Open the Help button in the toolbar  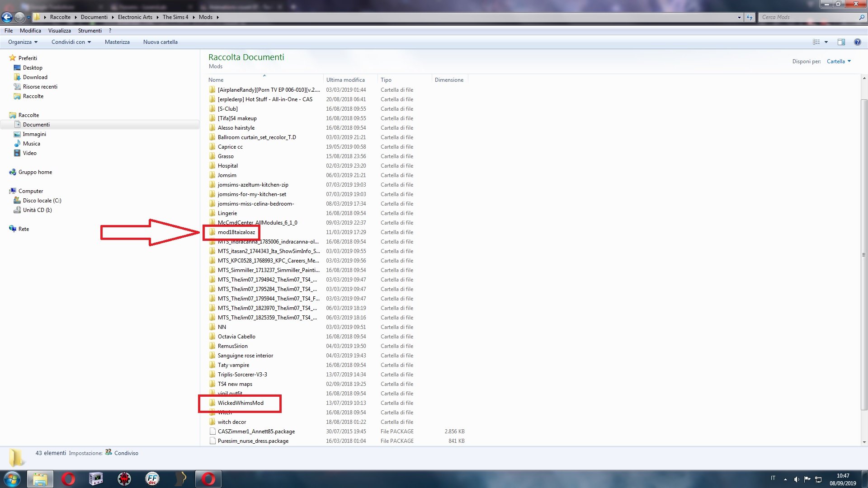point(857,42)
